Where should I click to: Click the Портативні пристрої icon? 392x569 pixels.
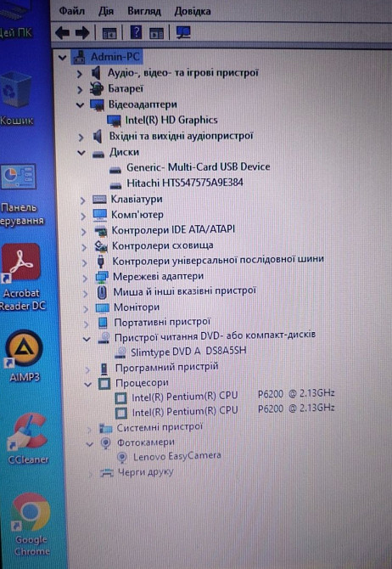pyautogui.click(x=103, y=323)
